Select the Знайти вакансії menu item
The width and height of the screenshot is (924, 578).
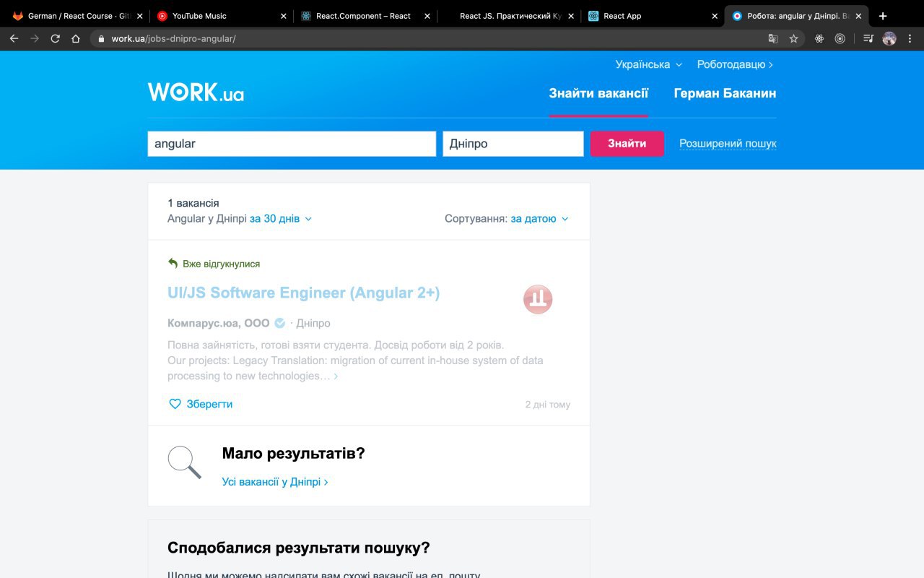[598, 93]
